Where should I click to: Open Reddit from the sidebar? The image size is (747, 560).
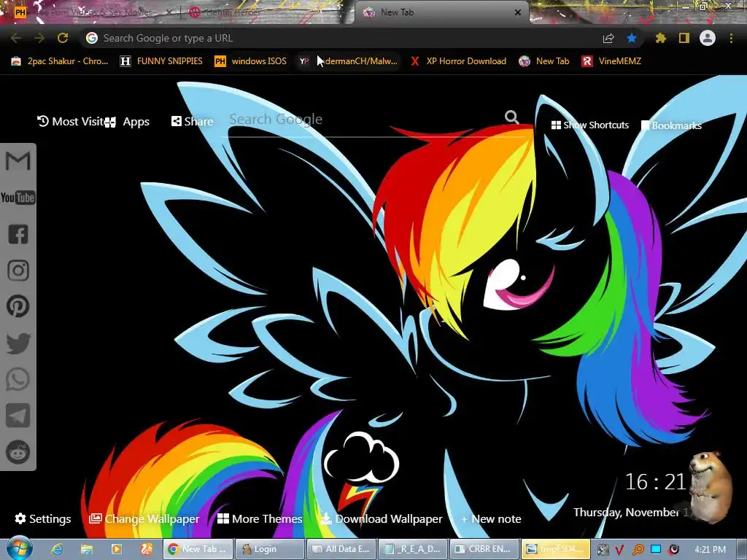click(18, 452)
